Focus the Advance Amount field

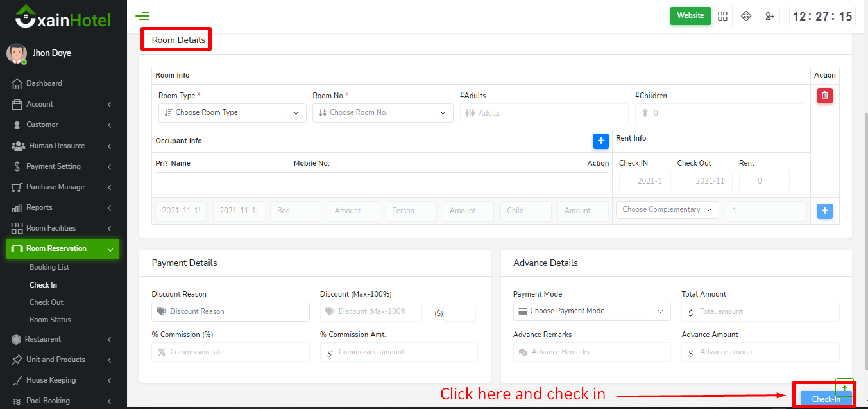[x=761, y=352]
